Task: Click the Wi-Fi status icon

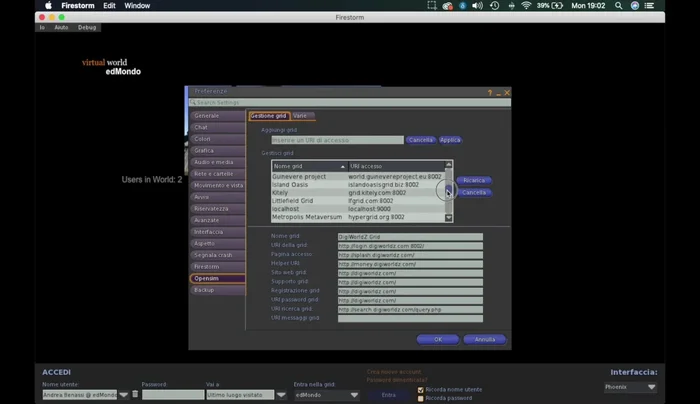Action: click(x=526, y=5)
